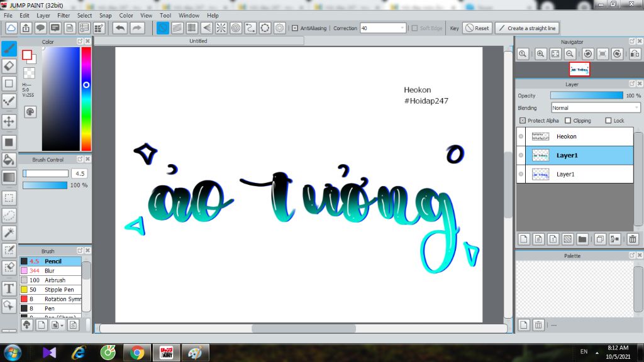Click the fit-to-screen icon in Navigator
The width and height of the screenshot is (644, 362).
(555, 54)
